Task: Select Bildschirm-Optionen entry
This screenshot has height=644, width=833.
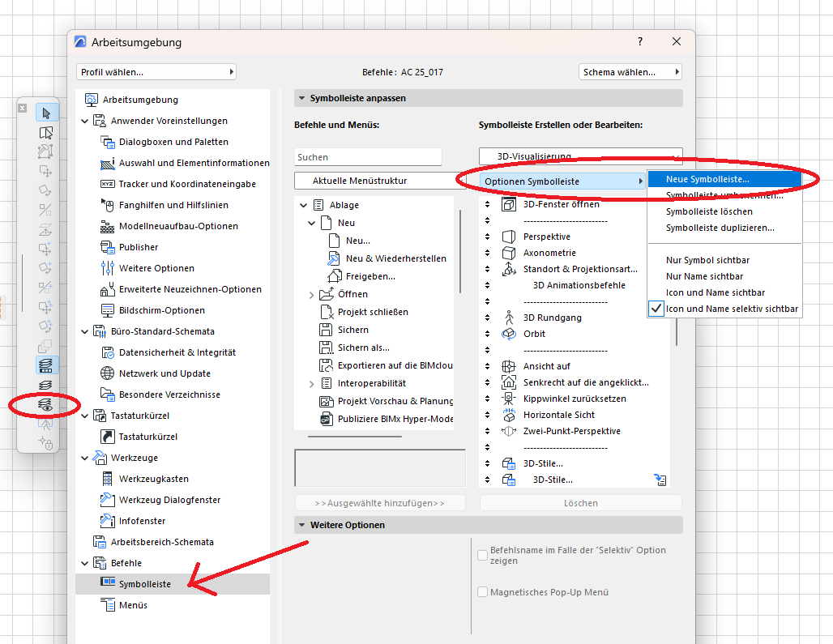Action: tap(161, 310)
